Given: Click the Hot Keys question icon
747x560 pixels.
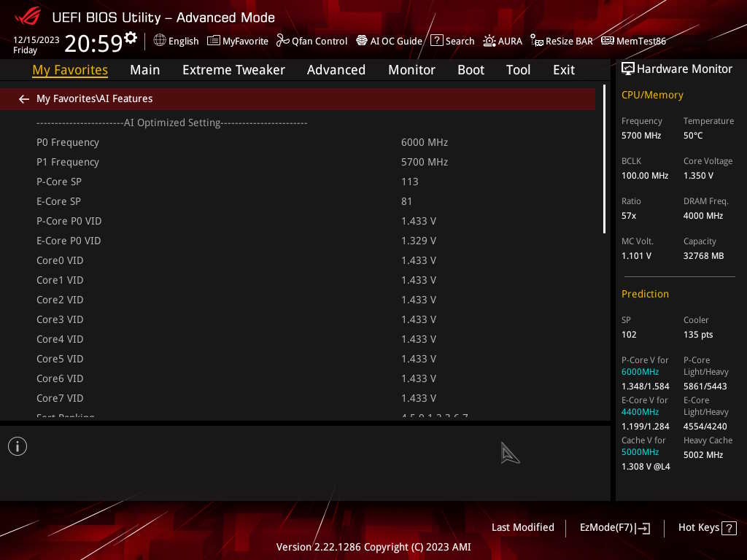Looking at the screenshot, I should pyautogui.click(x=729, y=528).
